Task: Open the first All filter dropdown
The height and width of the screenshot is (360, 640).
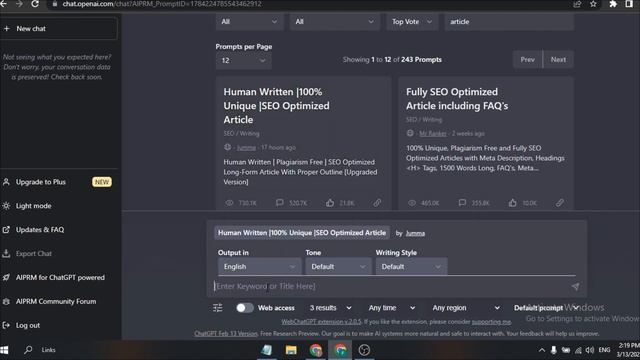Action: tap(249, 22)
